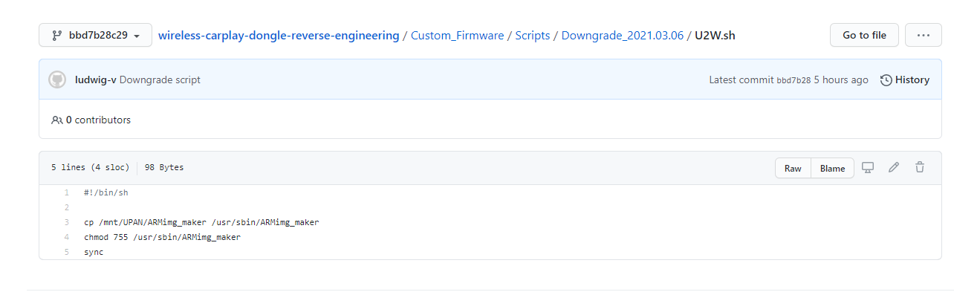Viewport: 980px width, 292px height.
Task: Open the three-dot more options menu
Action: click(924, 35)
